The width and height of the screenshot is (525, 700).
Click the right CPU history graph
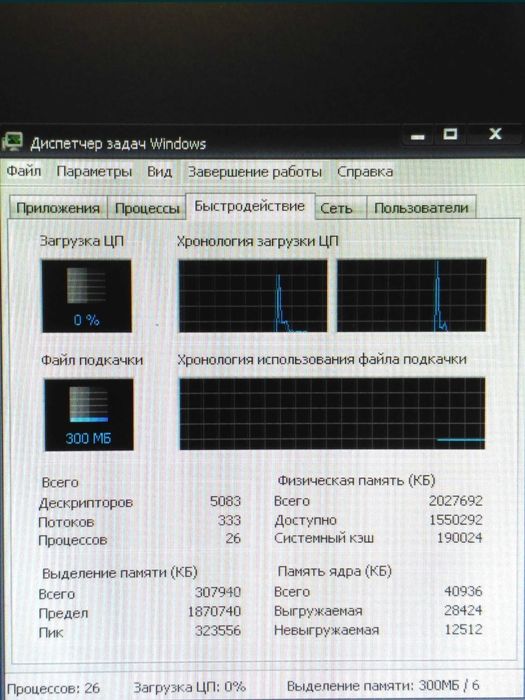tap(411, 295)
